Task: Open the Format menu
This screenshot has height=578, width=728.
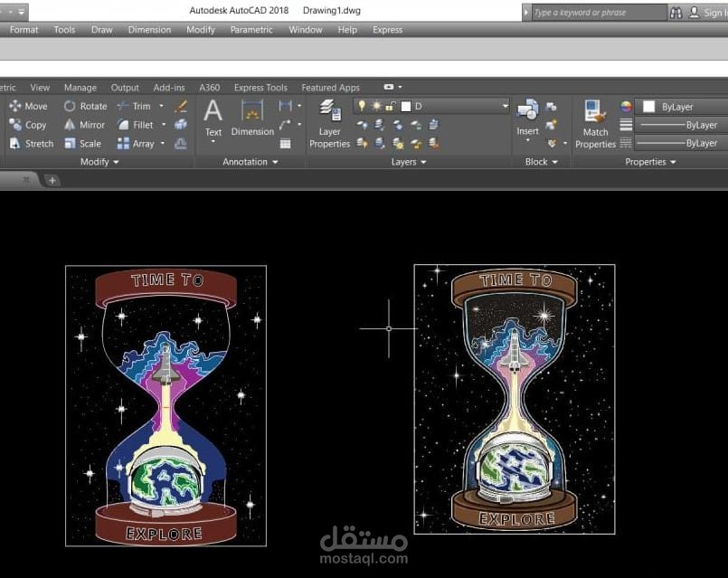Action: point(24,30)
